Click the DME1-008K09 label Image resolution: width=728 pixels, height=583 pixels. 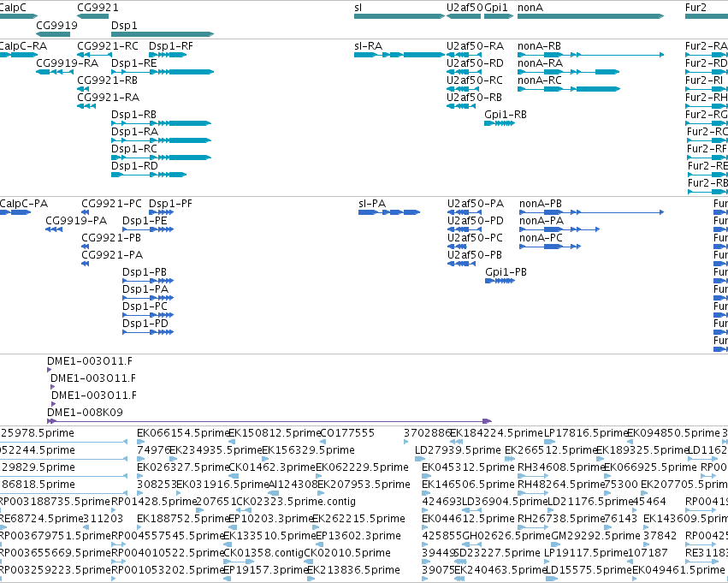pyautogui.click(x=85, y=413)
